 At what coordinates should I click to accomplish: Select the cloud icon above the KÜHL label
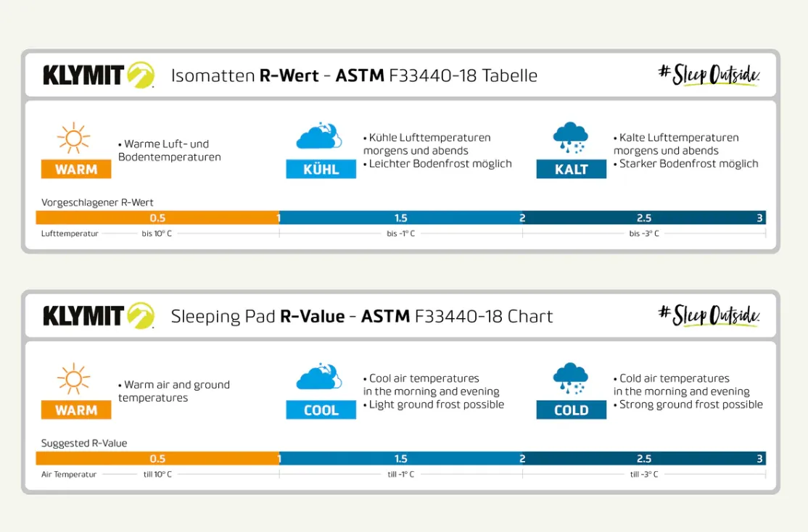point(319,136)
